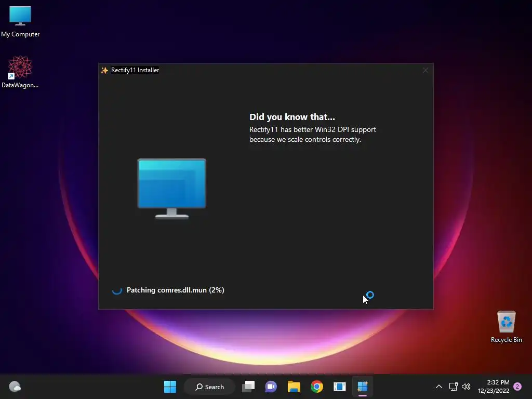532x399 pixels.
Task: Click the Win32 DPI support tip text
Action: click(312, 135)
